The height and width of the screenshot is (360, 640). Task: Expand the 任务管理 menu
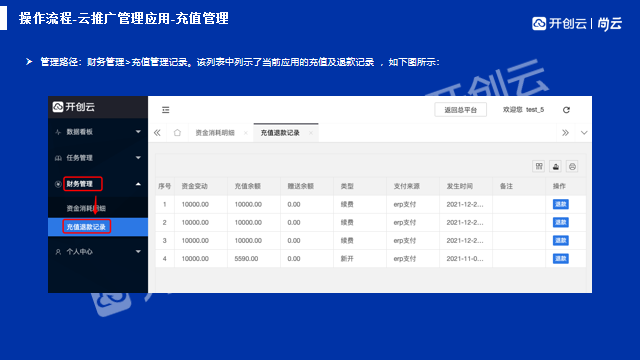pos(98,158)
